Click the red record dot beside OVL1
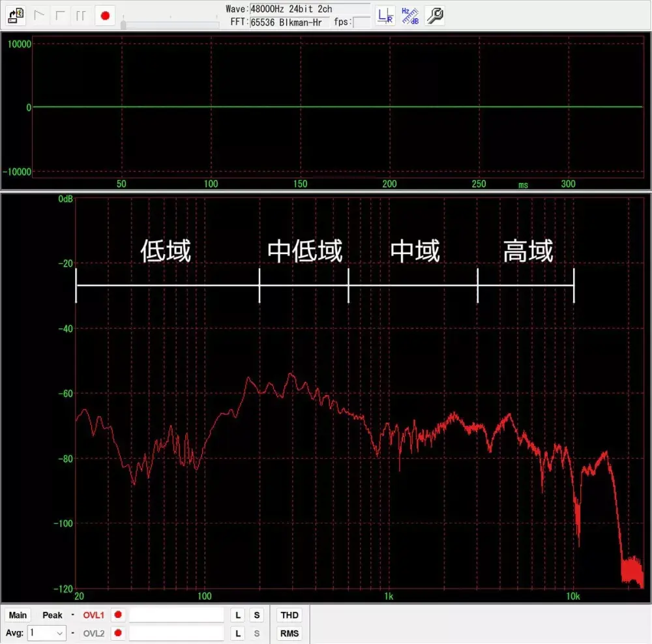Image resolution: width=652 pixels, height=644 pixels. (118, 615)
